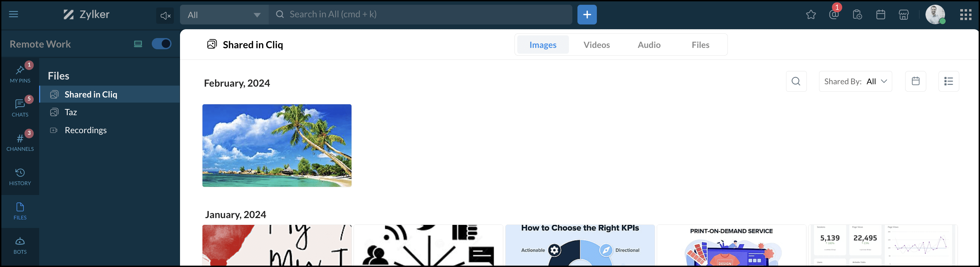Open Channels in sidebar
This screenshot has width=980, height=267.
click(20, 142)
